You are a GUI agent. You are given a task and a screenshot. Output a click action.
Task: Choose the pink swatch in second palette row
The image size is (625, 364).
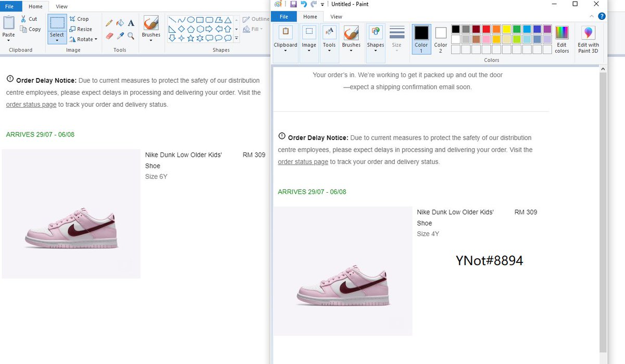(x=486, y=39)
